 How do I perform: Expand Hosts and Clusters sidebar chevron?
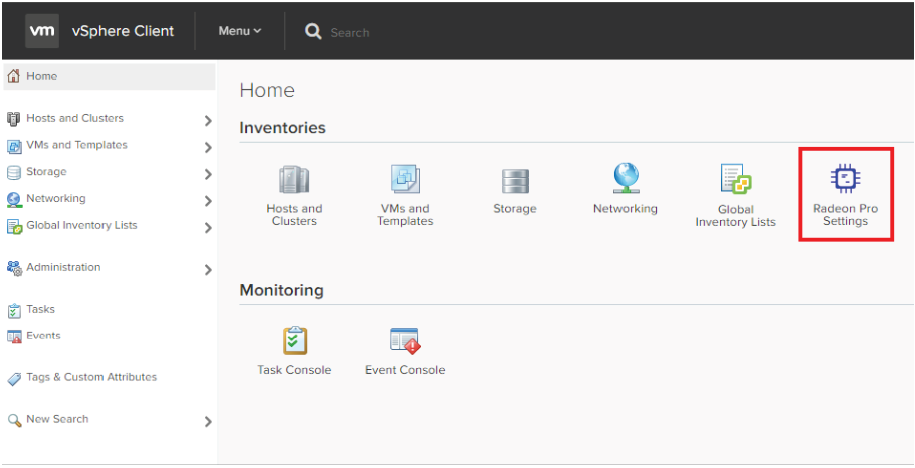point(208,121)
